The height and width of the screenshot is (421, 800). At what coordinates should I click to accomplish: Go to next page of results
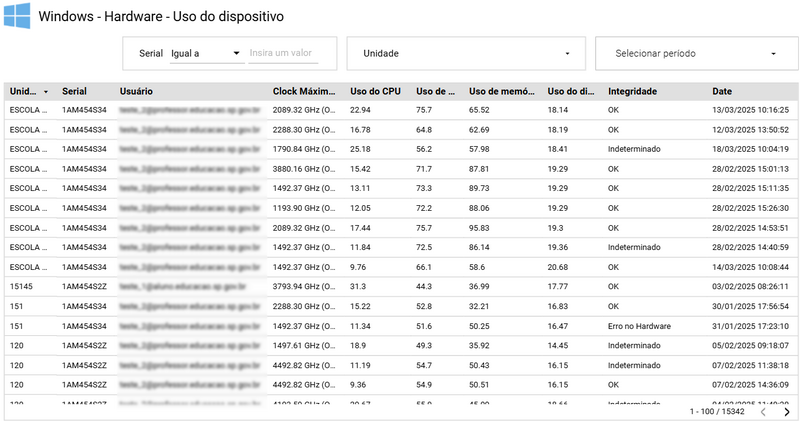point(787,411)
